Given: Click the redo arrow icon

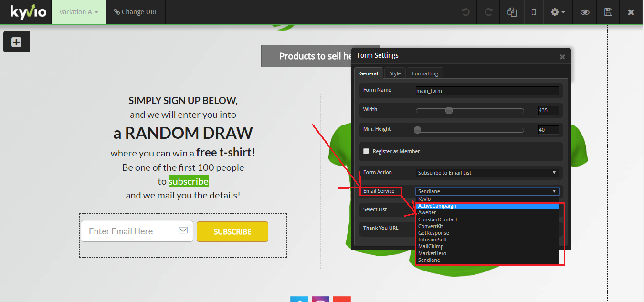Looking at the screenshot, I should tap(488, 12).
